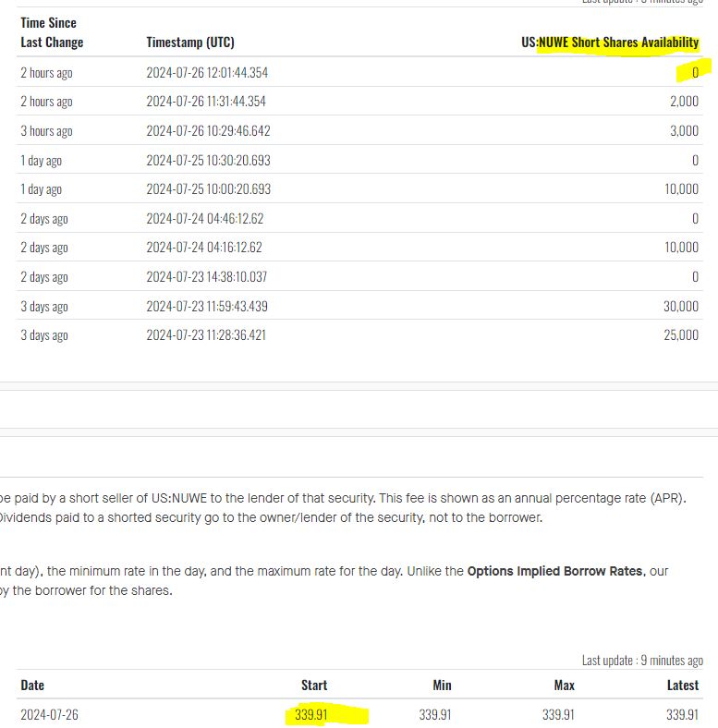Select timestamp 2024-07-24 04:46:12.62
The image size is (718, 728).
(205, 218)
